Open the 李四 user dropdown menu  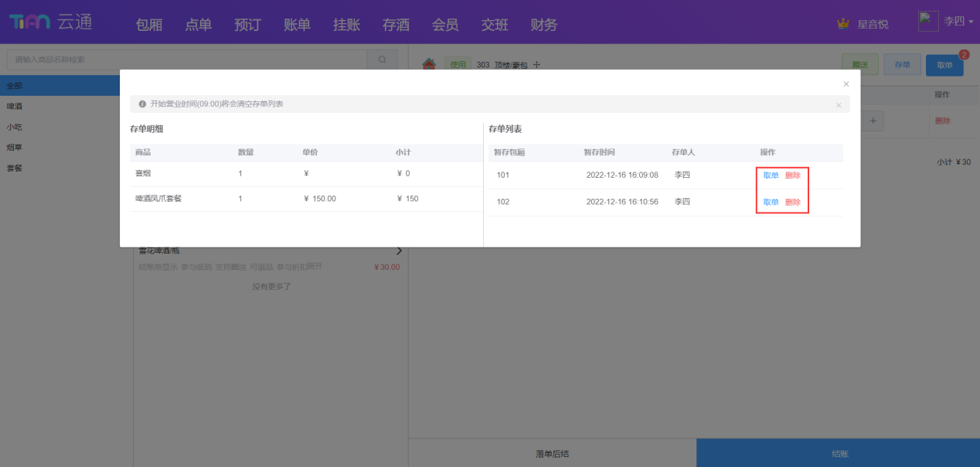(958, 21)
